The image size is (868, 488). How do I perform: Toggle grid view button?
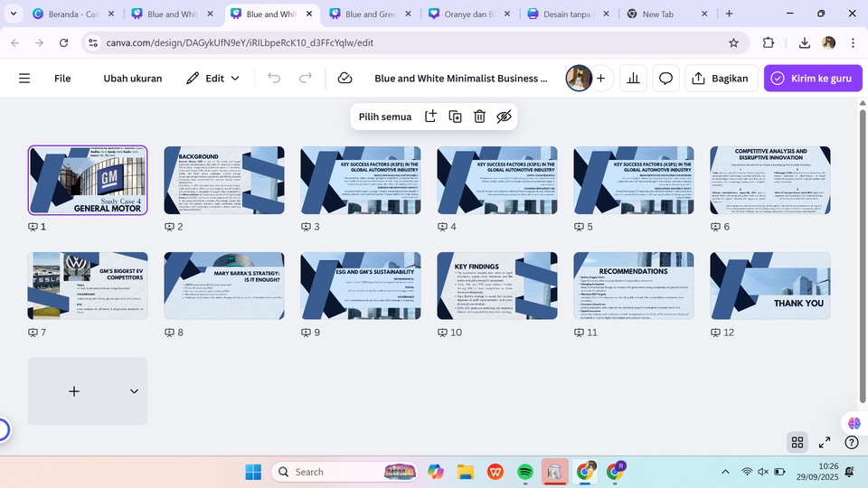click(797, 442)
